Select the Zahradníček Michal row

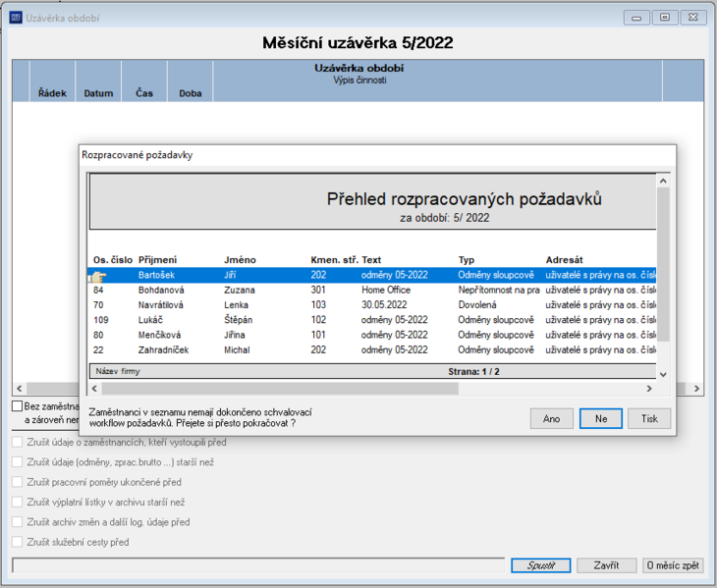[372, 350]
